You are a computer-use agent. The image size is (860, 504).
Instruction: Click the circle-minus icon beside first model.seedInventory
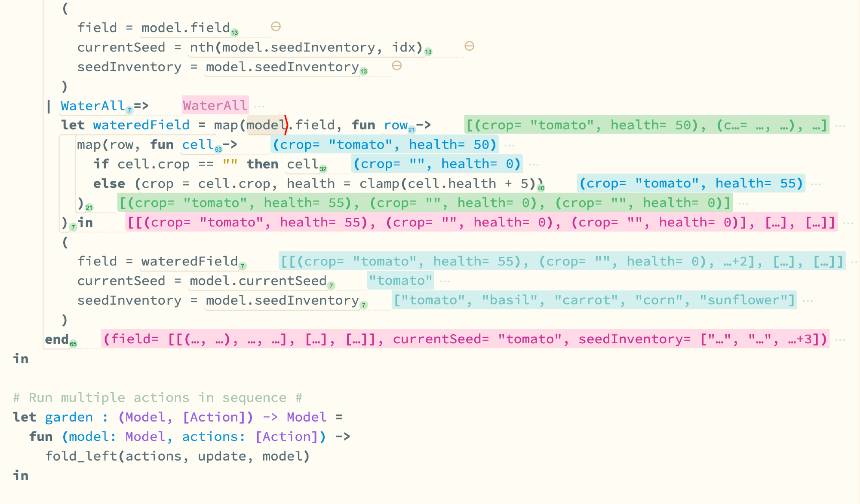coord(397,65)
